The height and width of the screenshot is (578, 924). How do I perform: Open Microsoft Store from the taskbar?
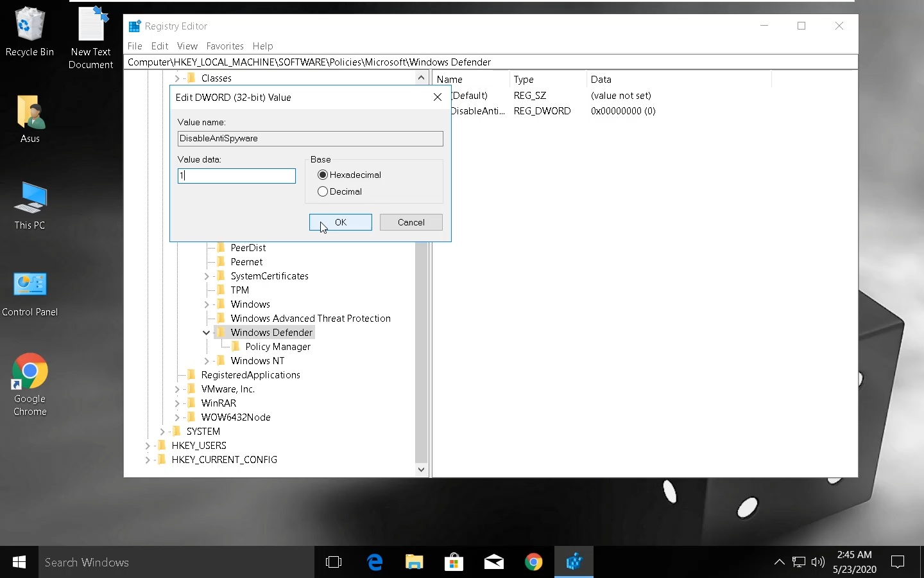[x=454, y=562]
